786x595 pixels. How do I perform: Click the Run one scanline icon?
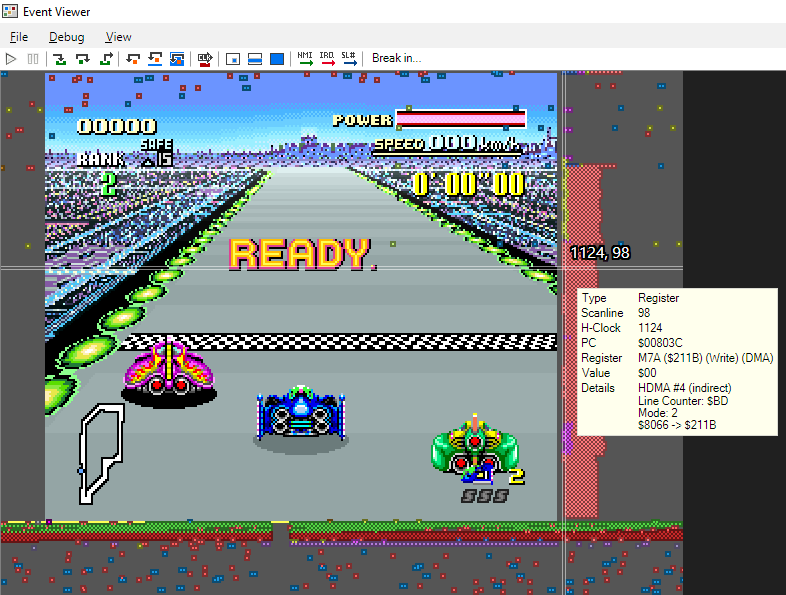(255, 59)
